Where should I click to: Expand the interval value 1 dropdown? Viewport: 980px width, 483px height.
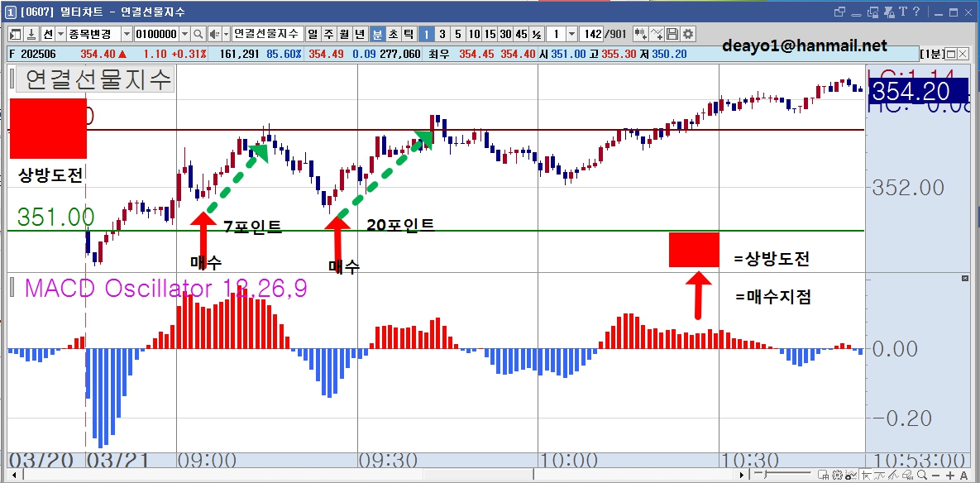(571, 34)
